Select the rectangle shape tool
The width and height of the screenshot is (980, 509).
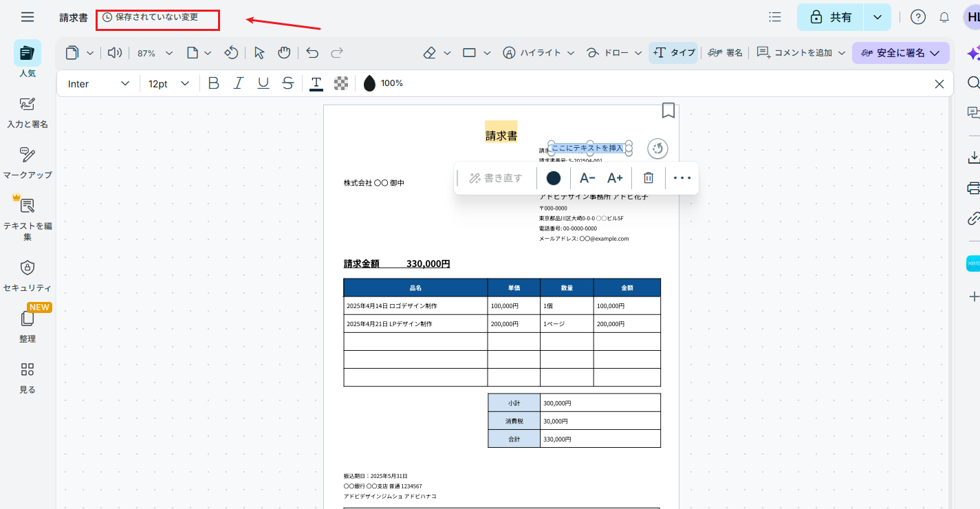(470, 53)
